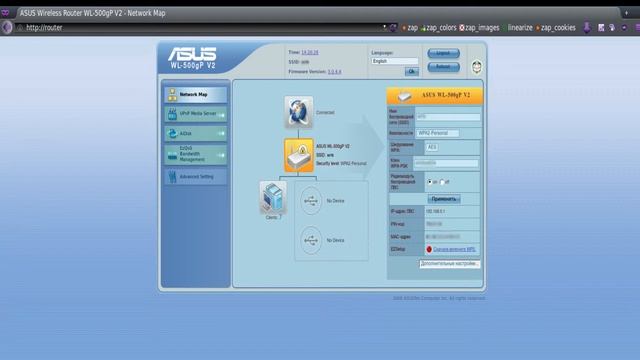Click the linearize bookmarklet
Image resolution: width=640 pixels, height=360 pixels.
[x=518, y=28]
